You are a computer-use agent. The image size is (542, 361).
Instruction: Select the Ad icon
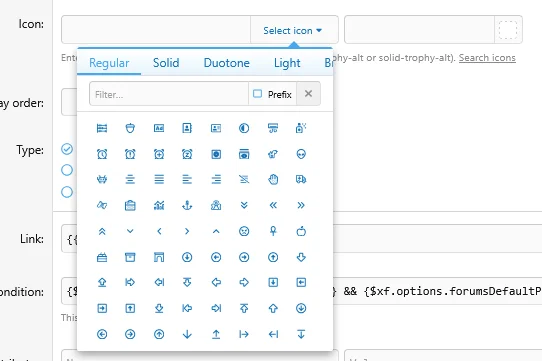[159, 128]
